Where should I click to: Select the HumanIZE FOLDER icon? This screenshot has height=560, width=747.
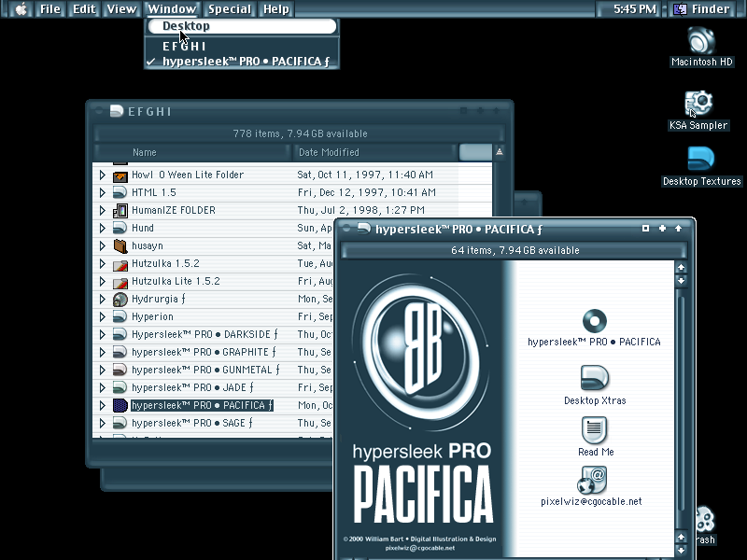[x=120, y=211]
